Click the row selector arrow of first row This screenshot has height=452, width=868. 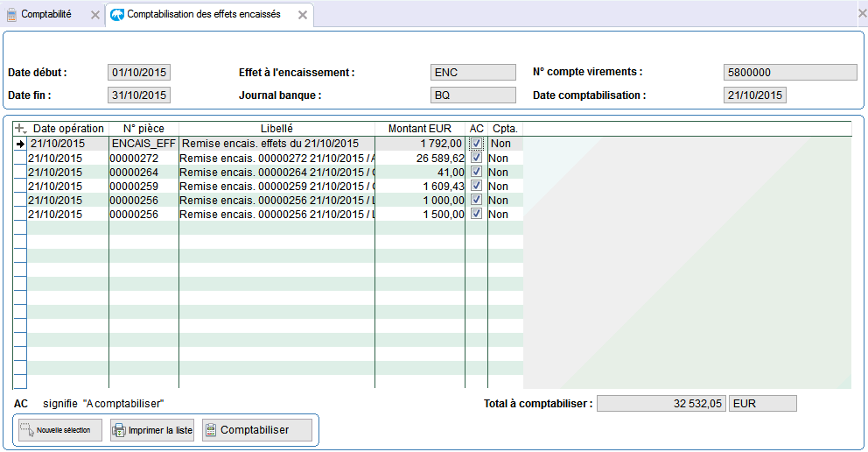click(20, 144)
